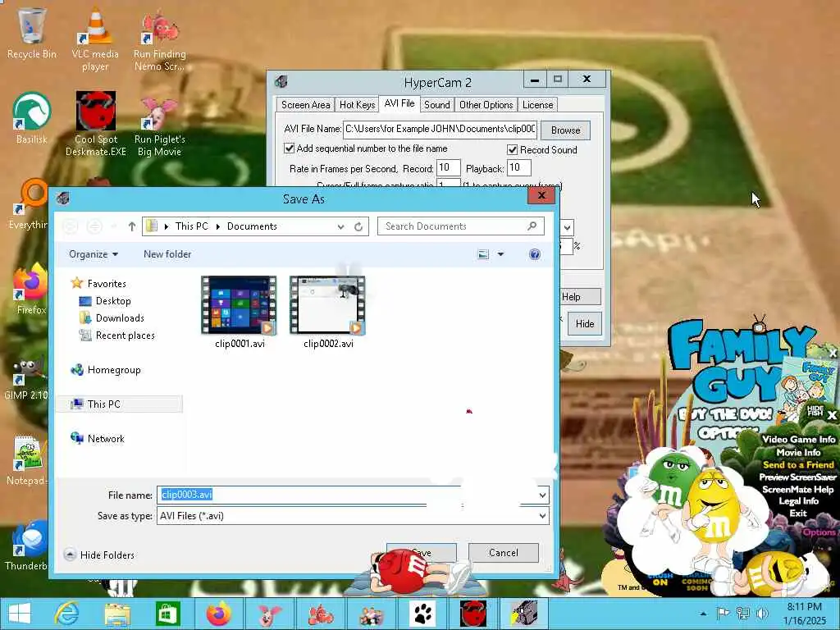840x630 pixels.
Task: Select Homegroup in the navigation pane
Action: (x=113, y=370)
